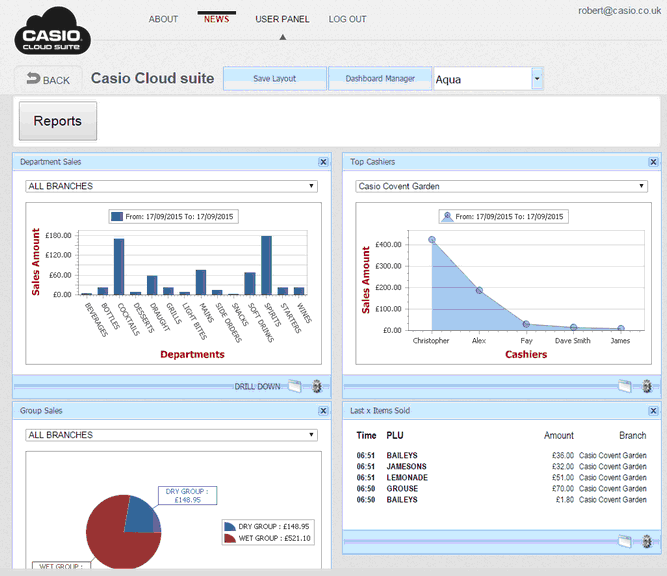Click the COCKTAILS bar in chart
Viewport: 667px width, 576px height.
pos(119,266)
